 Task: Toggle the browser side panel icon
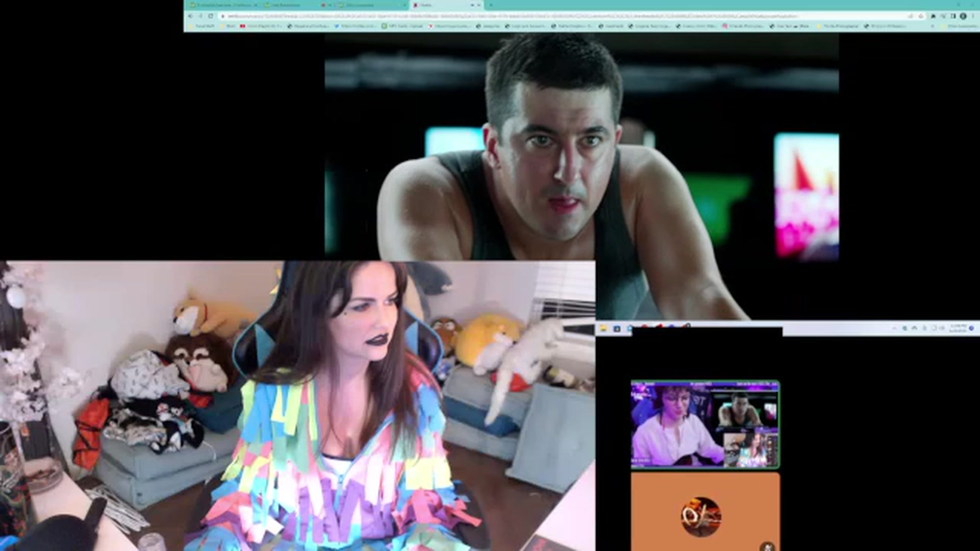953,16
